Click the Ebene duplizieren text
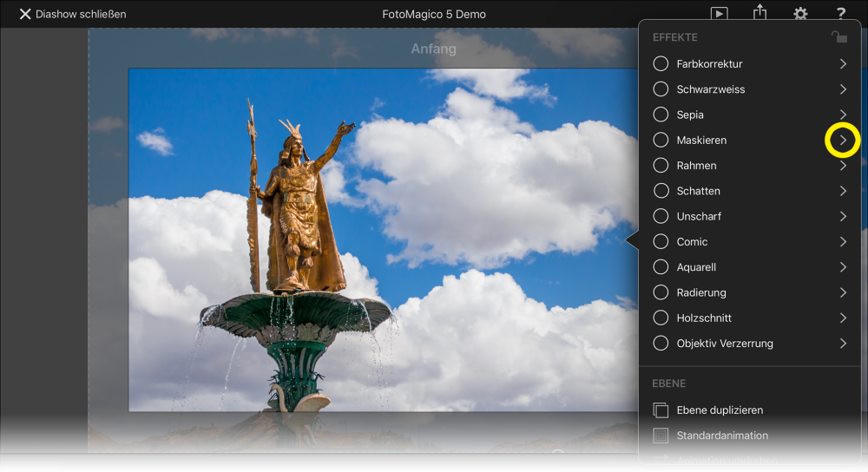This screenshot has height=472, width=868. 720,410
